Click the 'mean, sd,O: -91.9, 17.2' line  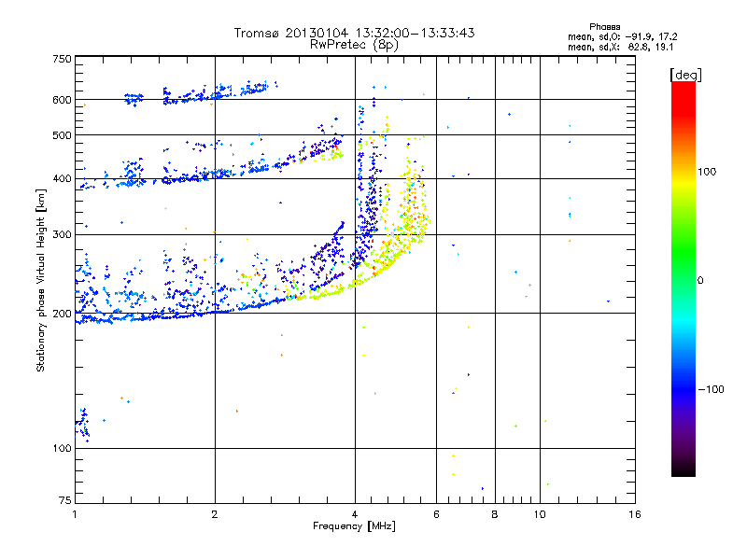pos(622,36)
